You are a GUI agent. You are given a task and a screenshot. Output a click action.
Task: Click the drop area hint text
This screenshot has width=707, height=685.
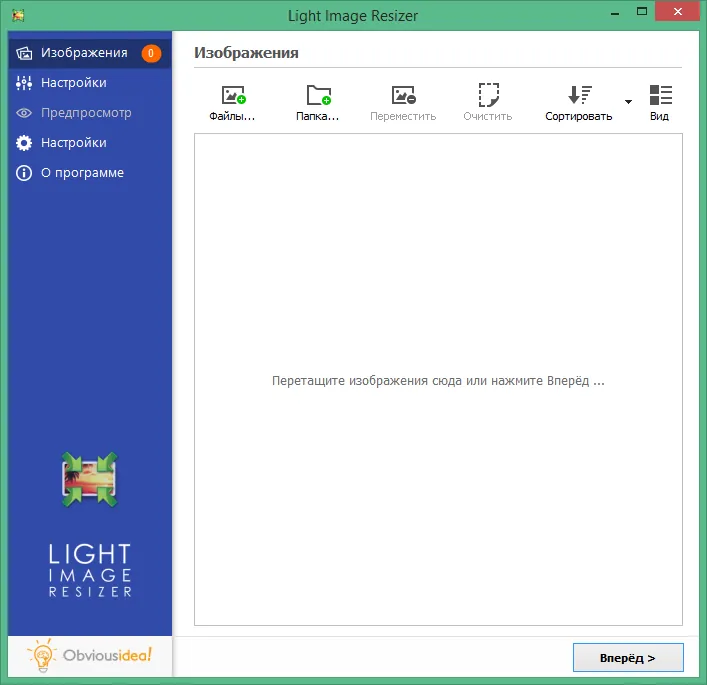click(438, 381)
